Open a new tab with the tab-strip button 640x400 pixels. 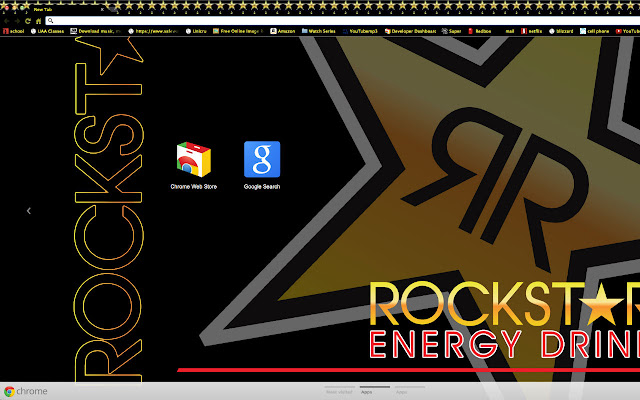113,9
